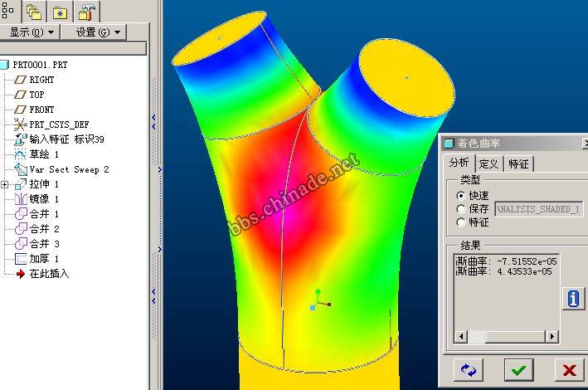Select the FRONT datum plane icon

[20, 110]
